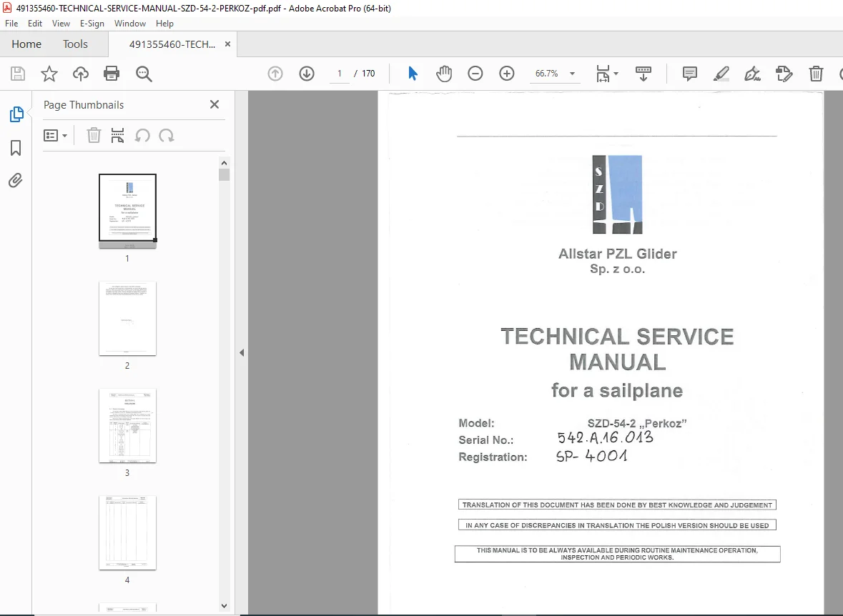Open the Sign document pen tool
843x616 pixels.
pyautogui.click(x=752, y=74)
